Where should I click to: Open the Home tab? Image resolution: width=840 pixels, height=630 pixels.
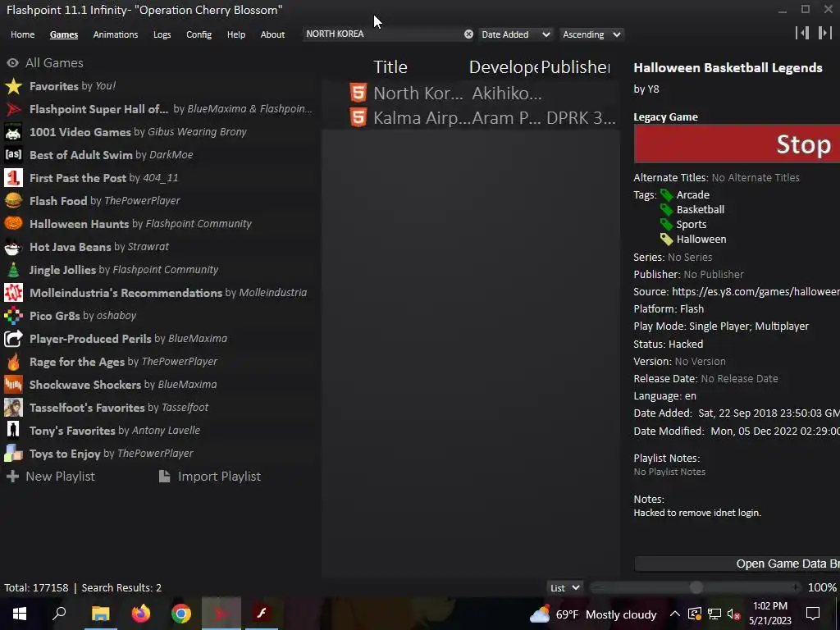(22, 34)
